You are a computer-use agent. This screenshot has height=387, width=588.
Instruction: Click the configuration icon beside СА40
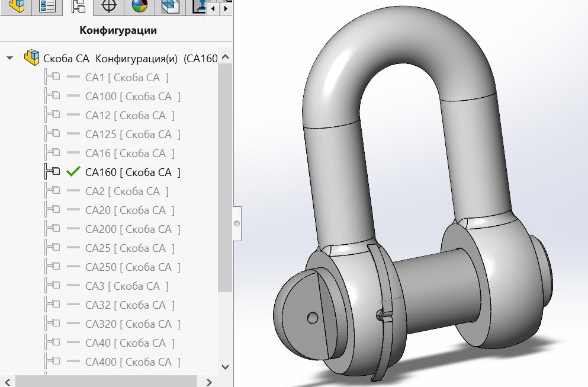click(52, 342)
